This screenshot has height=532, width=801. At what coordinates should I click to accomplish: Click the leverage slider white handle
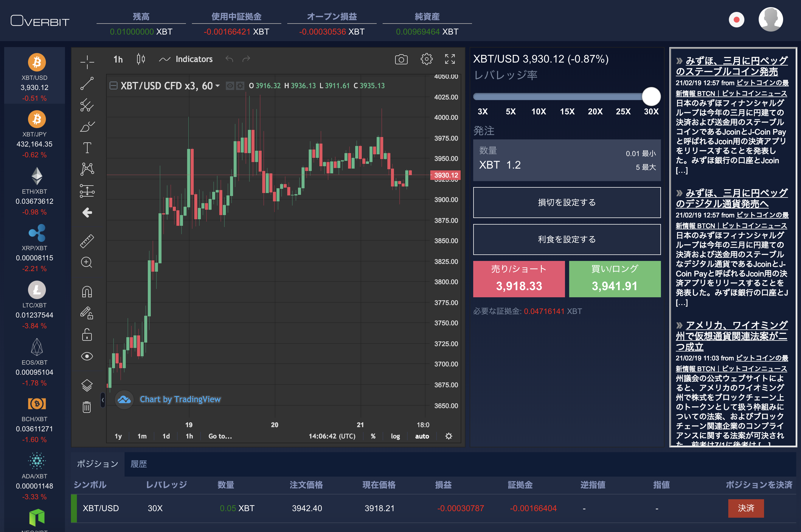[x=651, y=97]
